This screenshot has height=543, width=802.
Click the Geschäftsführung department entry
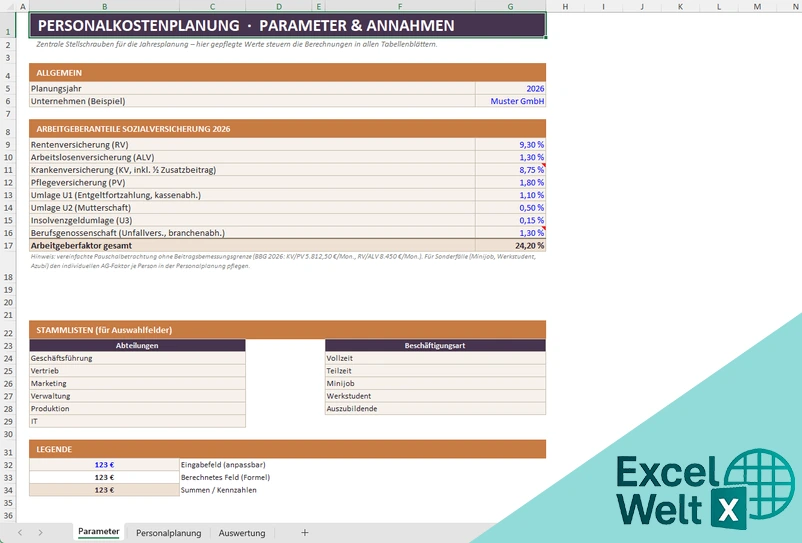(137, 358)
